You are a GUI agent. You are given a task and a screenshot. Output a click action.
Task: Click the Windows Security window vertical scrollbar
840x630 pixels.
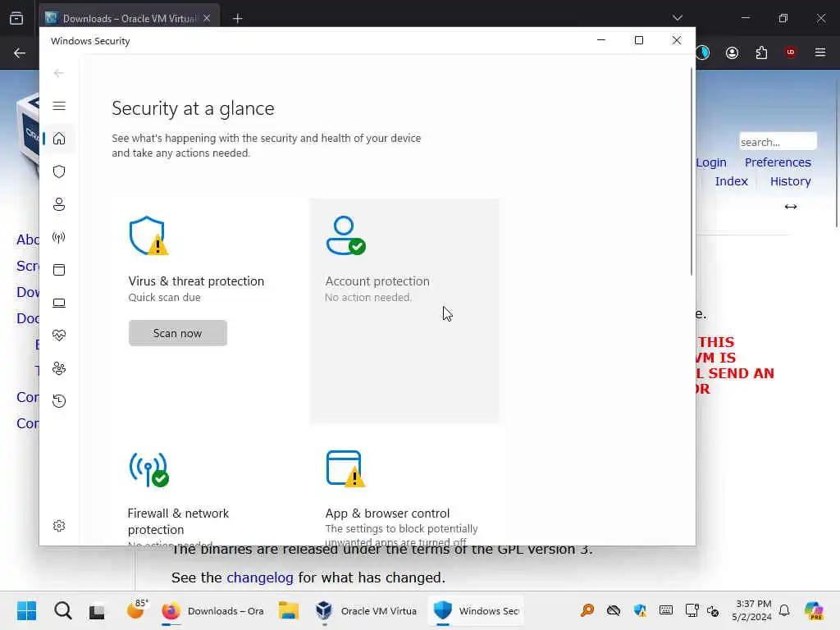(x=691, y=171)
